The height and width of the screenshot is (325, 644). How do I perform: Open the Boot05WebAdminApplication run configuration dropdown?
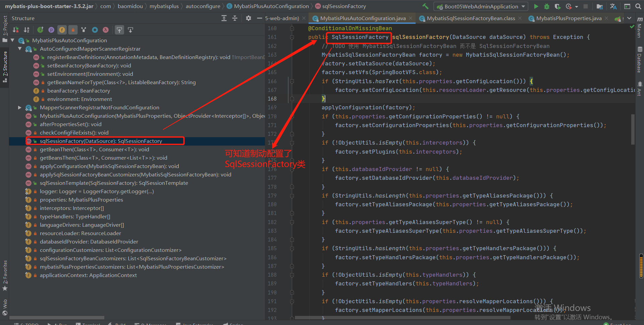[x=481, y=6]
